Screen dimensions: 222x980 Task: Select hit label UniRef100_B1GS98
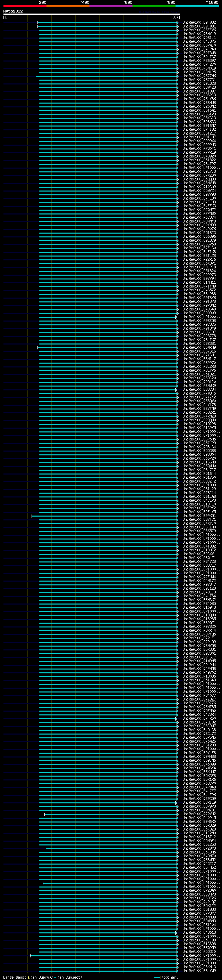click(x=199, y=944)
